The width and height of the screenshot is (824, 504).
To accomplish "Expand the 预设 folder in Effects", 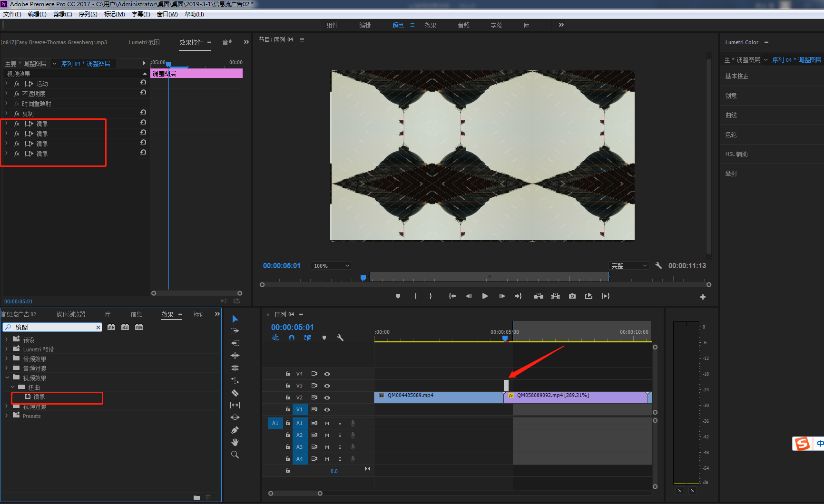I will (x=7, y=339).
